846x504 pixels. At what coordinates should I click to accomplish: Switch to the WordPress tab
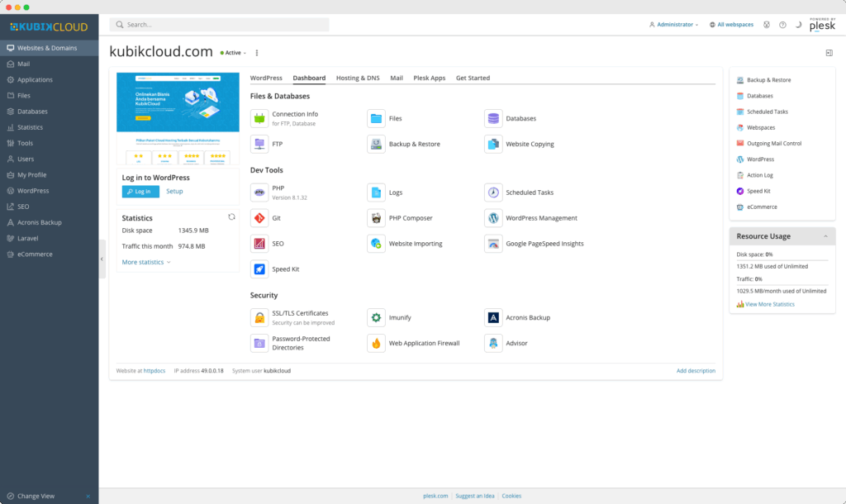[266, 78]
